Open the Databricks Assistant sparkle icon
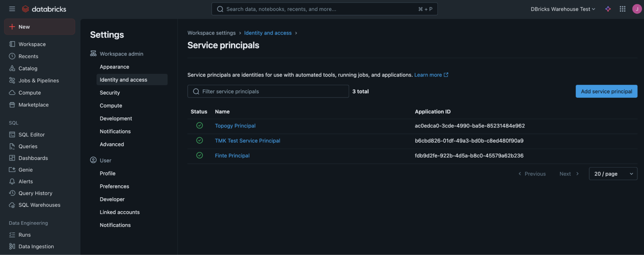This screenshot has height=255, width=644. coord(608,9)
